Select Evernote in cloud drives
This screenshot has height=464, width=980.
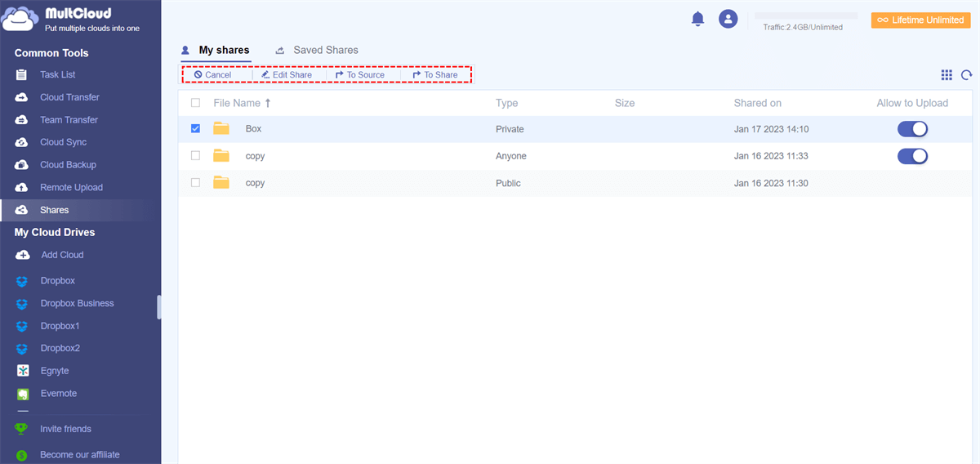[x=58, y=394]
